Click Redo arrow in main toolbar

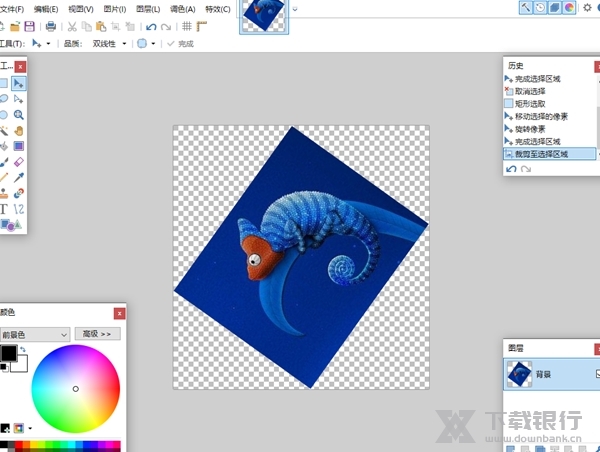166,27
